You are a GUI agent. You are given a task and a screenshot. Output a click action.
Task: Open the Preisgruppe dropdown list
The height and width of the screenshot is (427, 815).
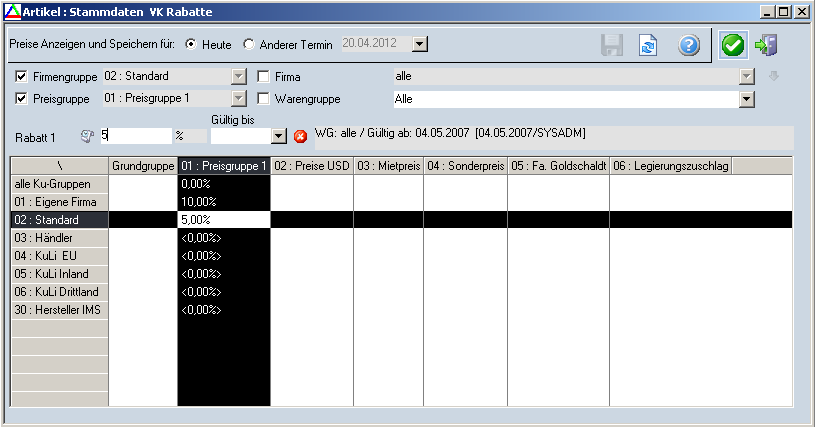238,99
